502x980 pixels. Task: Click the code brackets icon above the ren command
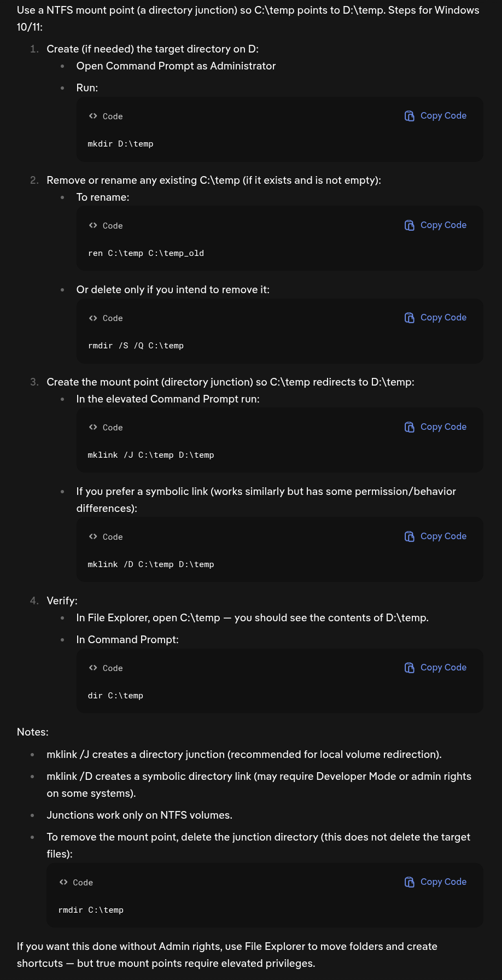(93, 225)
